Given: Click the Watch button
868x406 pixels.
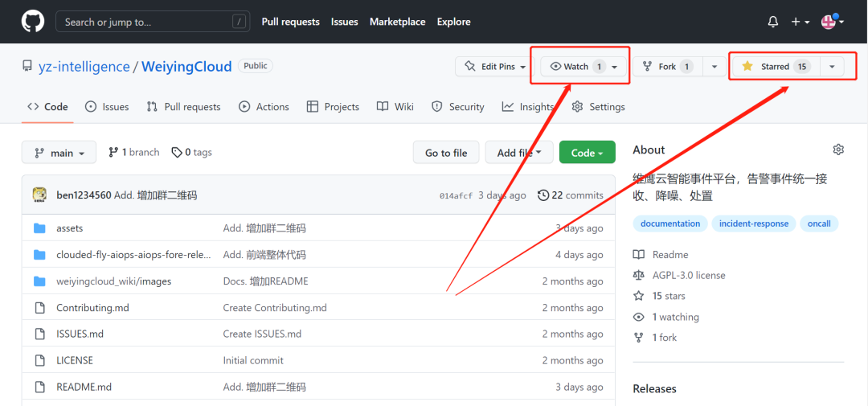Looking at the screenshot, I should (x=583, y=67).
